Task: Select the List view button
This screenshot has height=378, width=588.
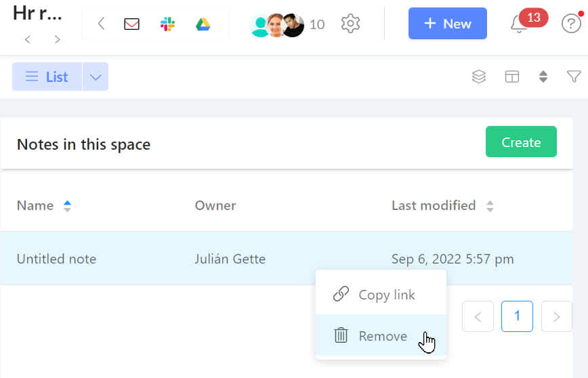Action: 47,77
